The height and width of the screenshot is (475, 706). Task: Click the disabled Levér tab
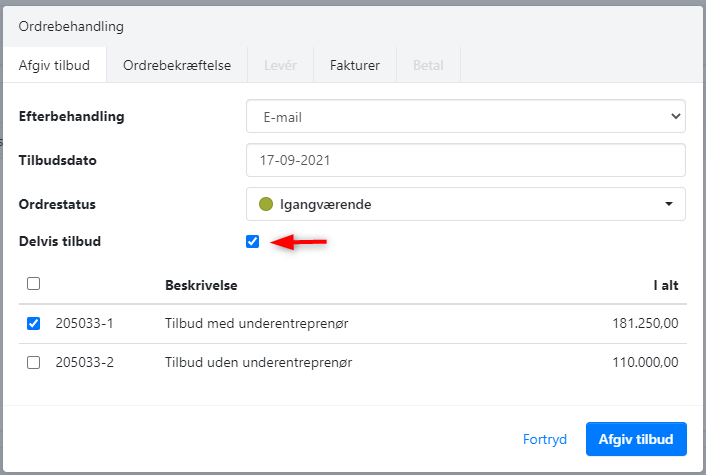[280, 66]
